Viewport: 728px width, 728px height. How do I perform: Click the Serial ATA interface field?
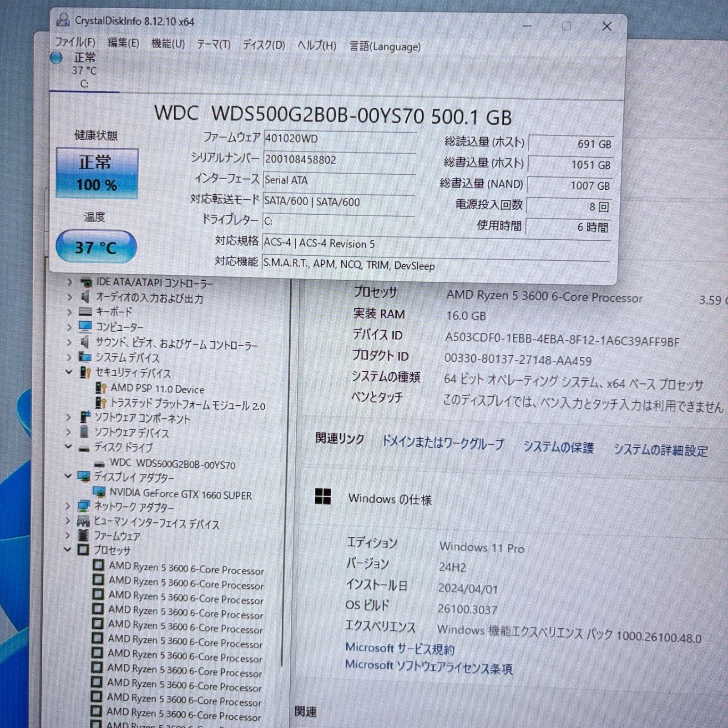(x=339, y=180)
